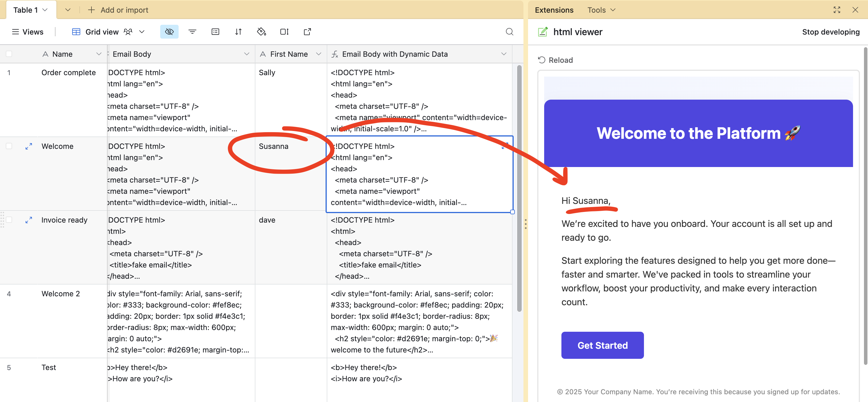The height and width of the screenshot is (402, 868).
Task: Expand the Welcome record row
Action: 29,146
